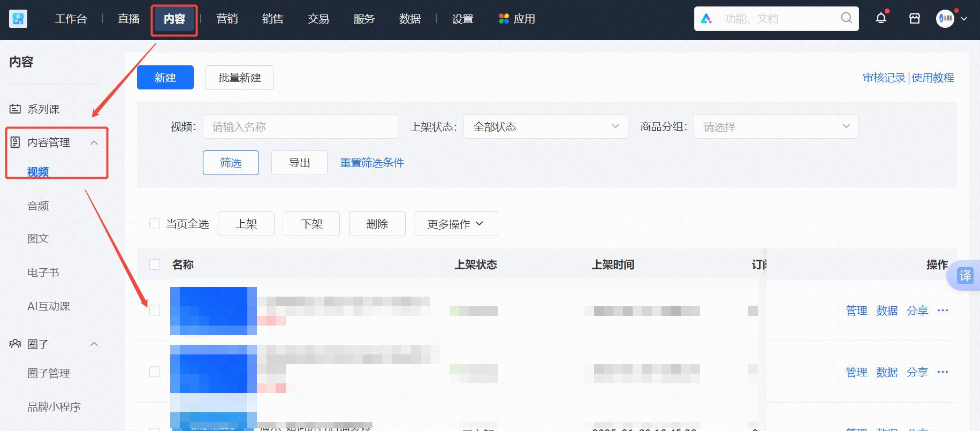The height and width of the screenshot is (431, 980).
Task: Focus the 视频 name input field
Action: [300, 127]
